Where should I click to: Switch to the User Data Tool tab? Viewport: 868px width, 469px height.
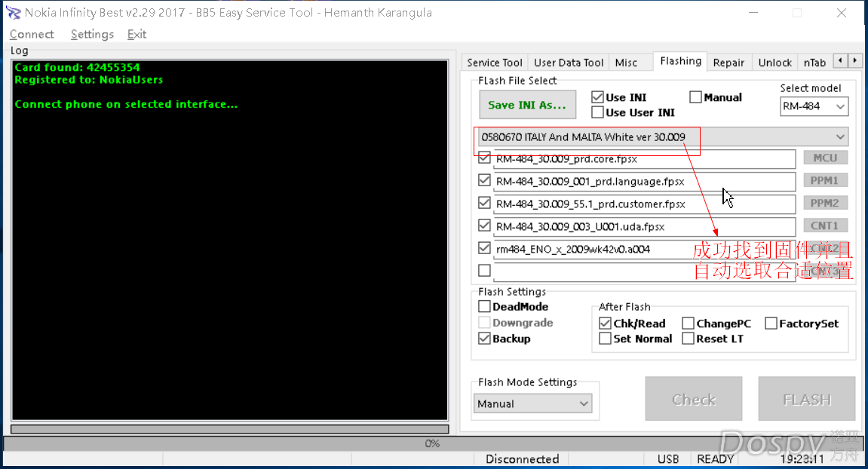click(x=569, y=63)
